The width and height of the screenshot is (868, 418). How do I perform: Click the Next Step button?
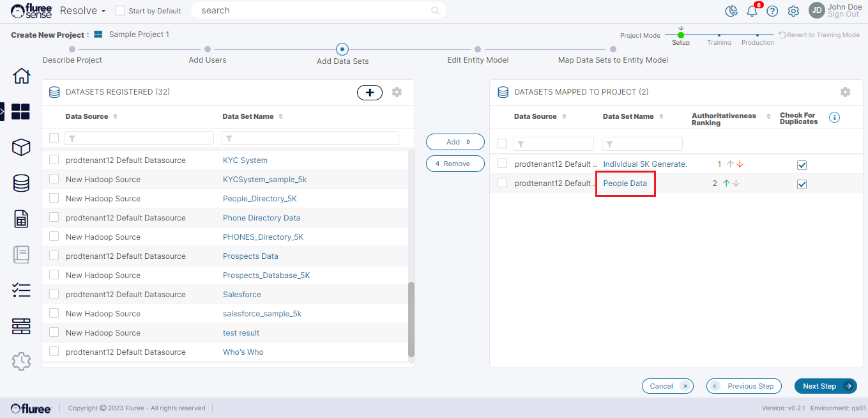click(x=825, y=386)
